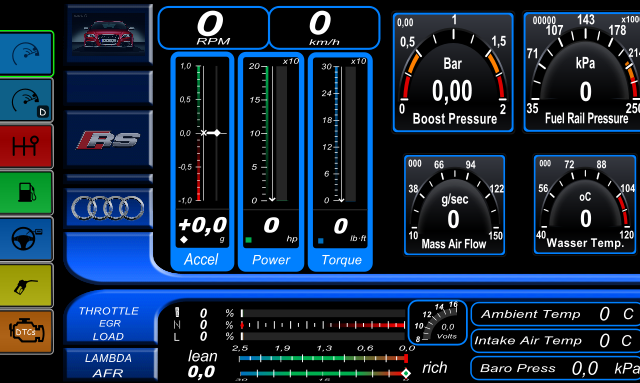This screenshot has height=383, width=640.
Task: Open the DTCs engine fault codes
Action: coord(26,332)
